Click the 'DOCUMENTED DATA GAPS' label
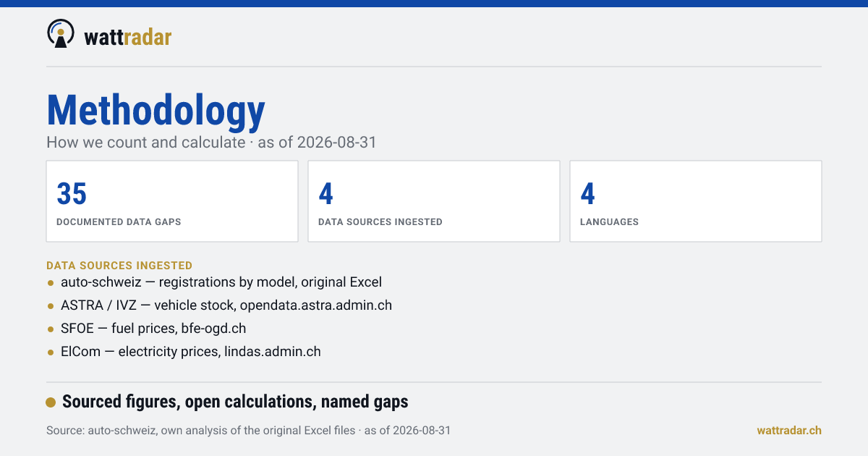 119,221
